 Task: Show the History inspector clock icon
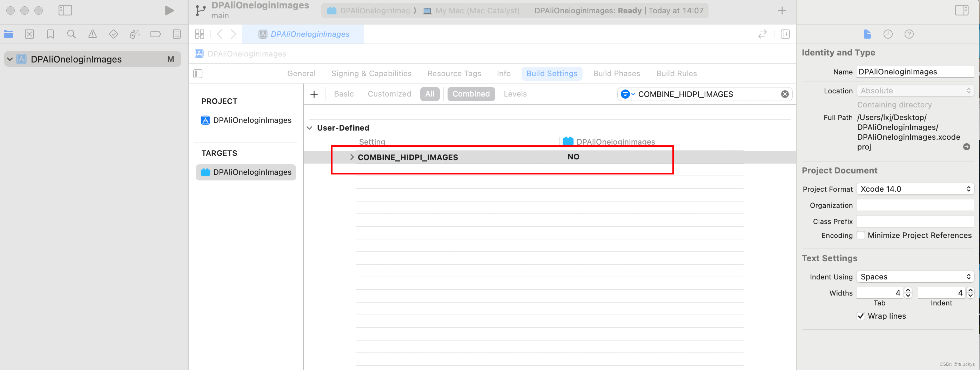pos(887,34)
